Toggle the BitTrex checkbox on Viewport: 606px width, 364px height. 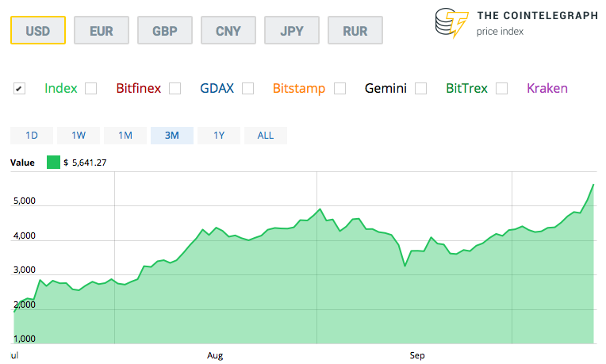coord(420,89)
